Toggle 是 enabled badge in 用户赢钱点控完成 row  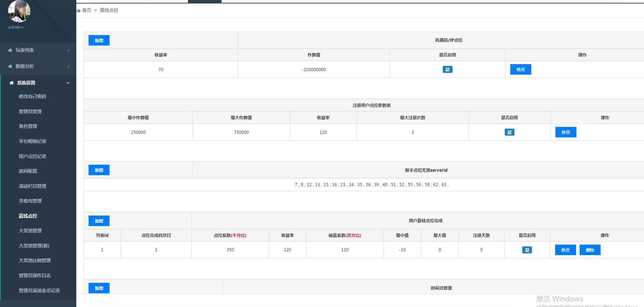[527, 250]
